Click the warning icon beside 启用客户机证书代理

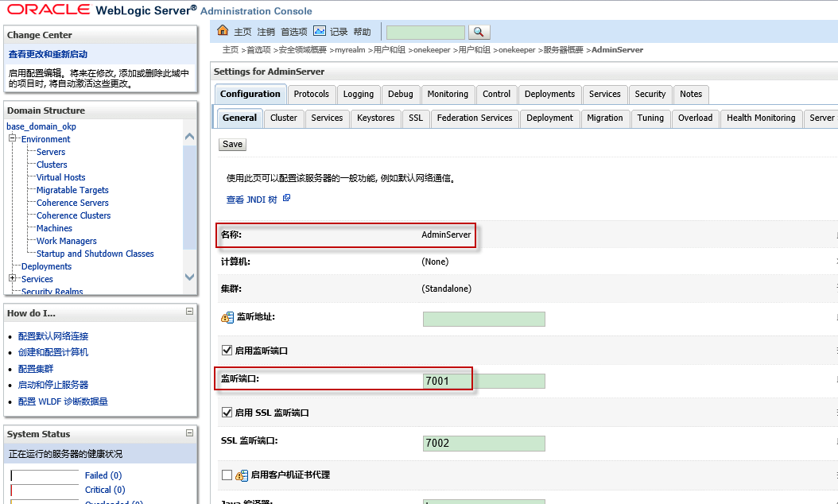pyautogui.click(x=242, y=475)
